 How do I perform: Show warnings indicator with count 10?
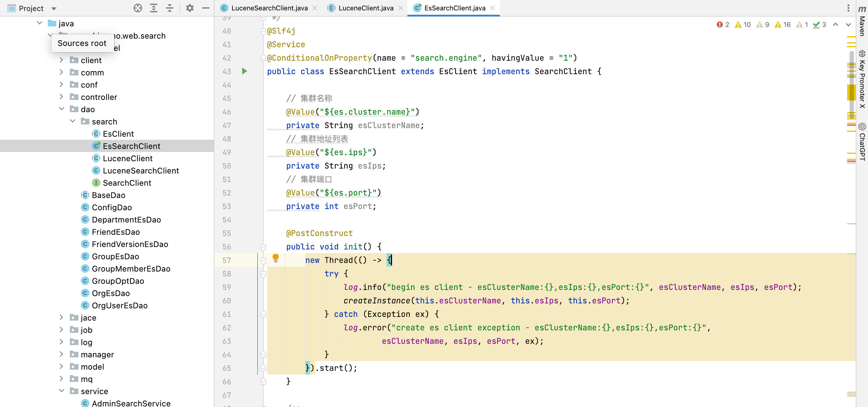coord(742,25)
